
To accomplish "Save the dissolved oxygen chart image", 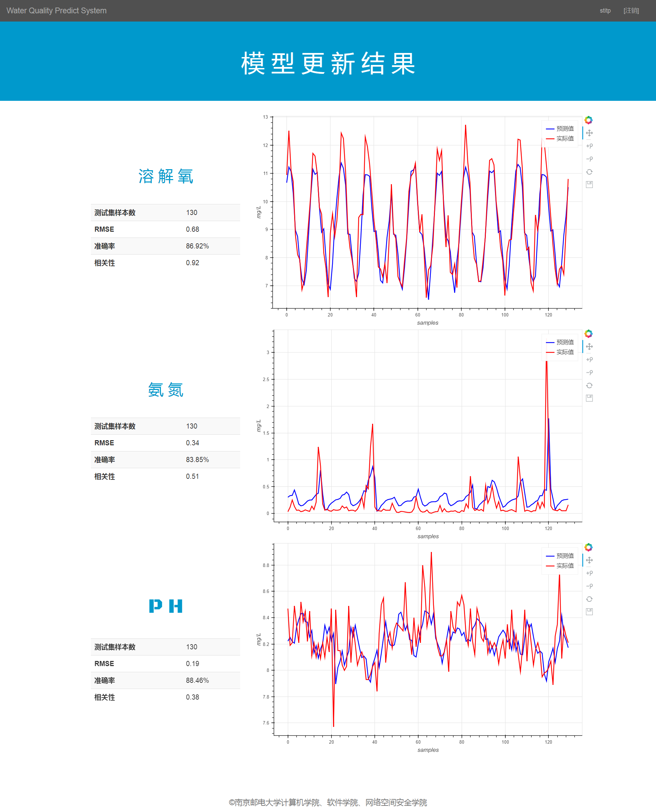I will coord(589,185).
